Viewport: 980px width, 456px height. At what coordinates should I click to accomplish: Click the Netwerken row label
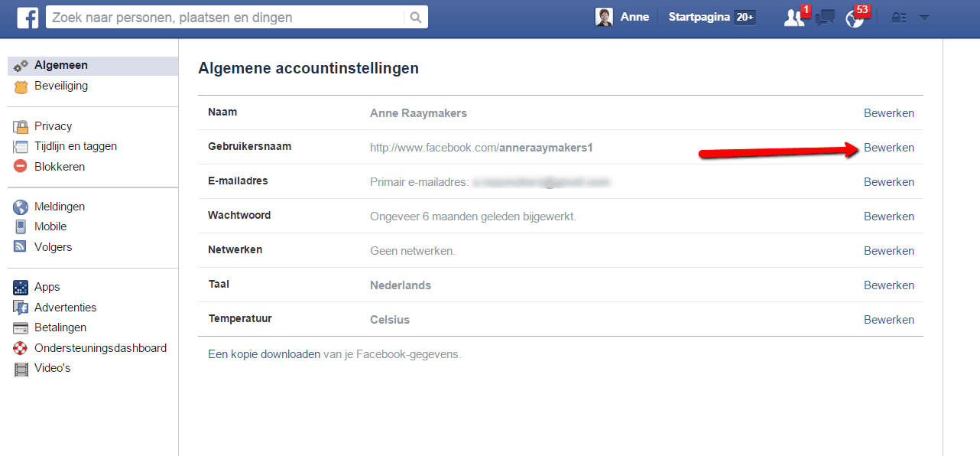(235, 249)
